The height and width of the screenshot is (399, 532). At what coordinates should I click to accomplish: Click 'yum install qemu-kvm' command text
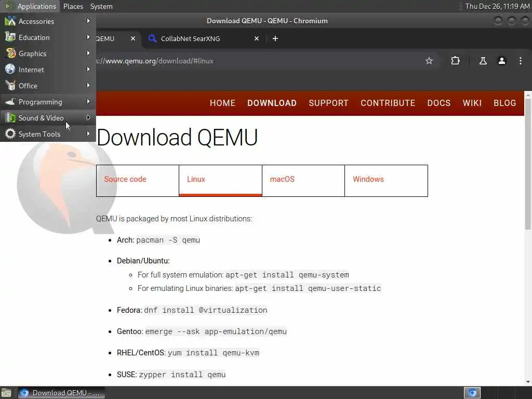tap(214, 353)
